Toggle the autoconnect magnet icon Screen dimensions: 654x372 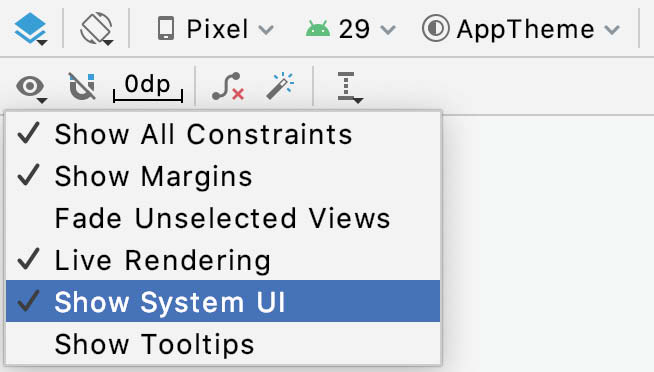pos(82,86)
